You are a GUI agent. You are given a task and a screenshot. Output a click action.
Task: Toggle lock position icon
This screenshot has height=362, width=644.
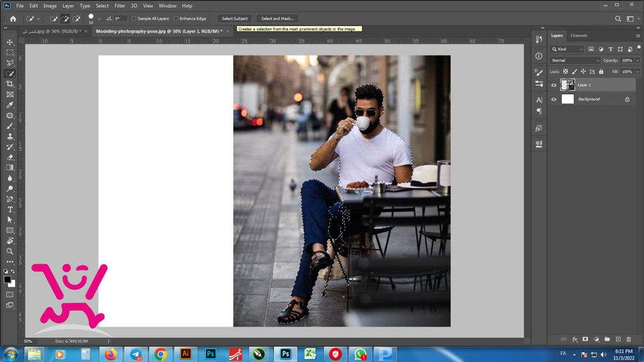(583, 71)
